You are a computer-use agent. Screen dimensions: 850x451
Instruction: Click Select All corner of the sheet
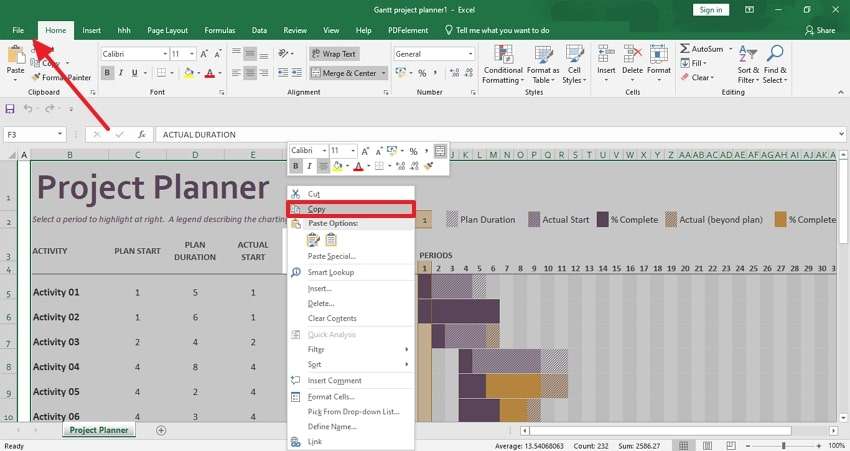pyautogui.click(x=11, y=155)
